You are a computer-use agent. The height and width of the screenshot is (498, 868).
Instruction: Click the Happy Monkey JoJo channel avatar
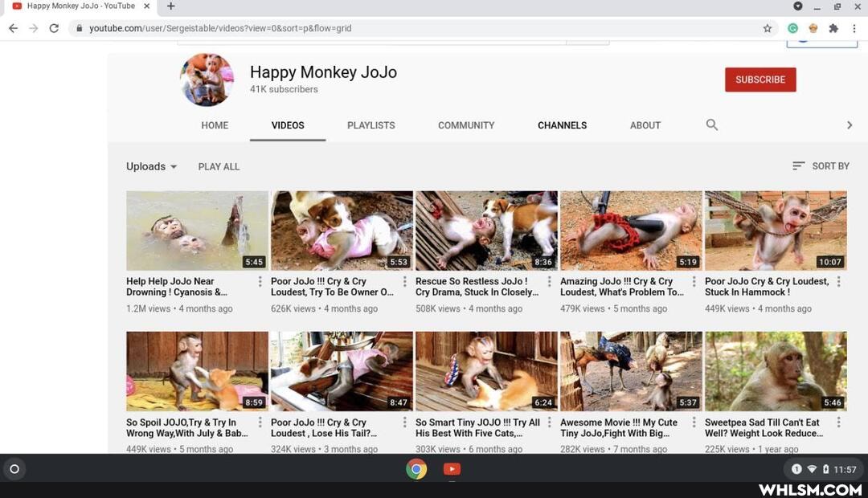coord(207,80)
